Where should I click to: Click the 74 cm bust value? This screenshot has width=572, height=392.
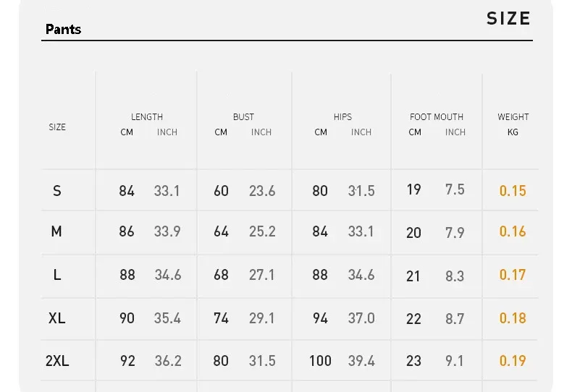click(221, 318)
